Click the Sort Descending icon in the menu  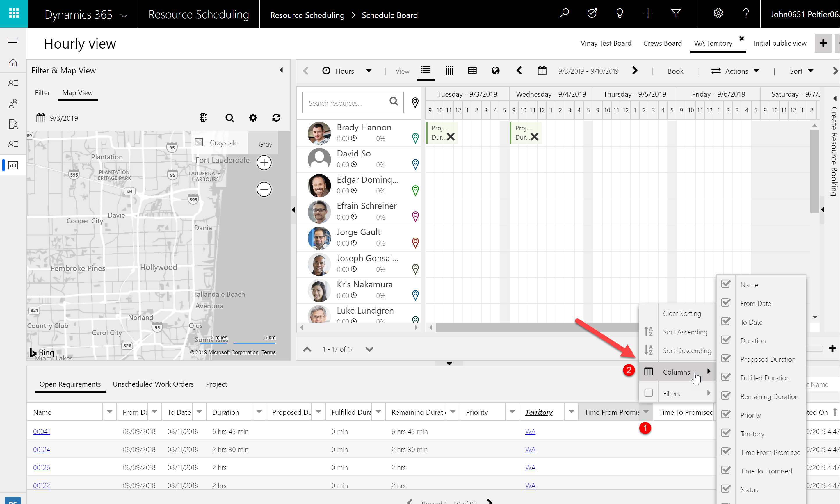[x=649, y=350]
